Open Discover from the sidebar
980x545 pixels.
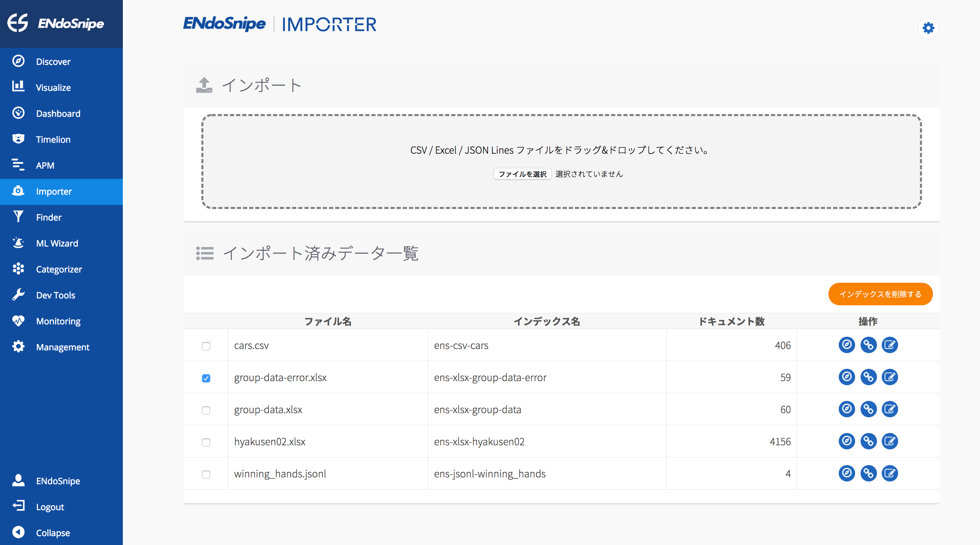point(61,61)
